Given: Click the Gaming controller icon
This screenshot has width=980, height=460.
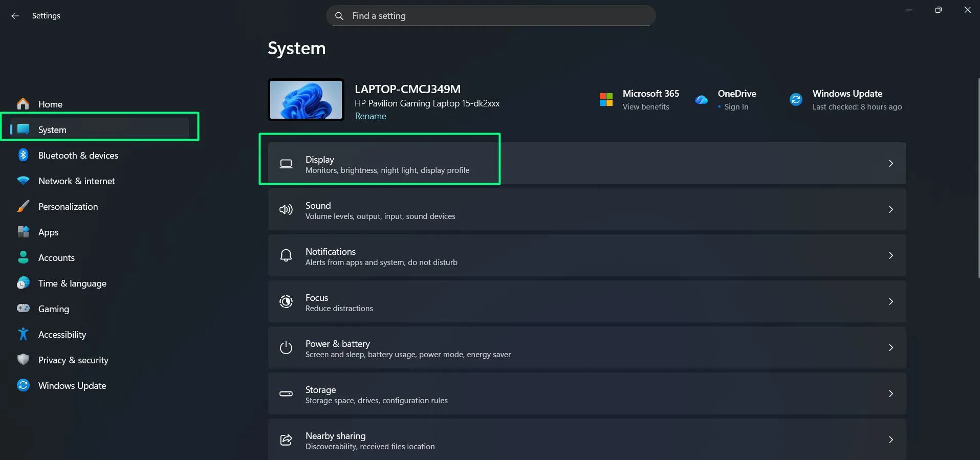Looking at the screenshot, I should pyautogui.click(x=23, y=308).
